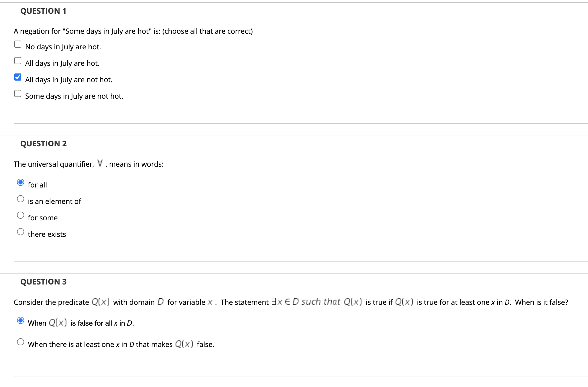588x387 pixels.
Task: Select the "for some" option
Action: click(x=21, y=215)
